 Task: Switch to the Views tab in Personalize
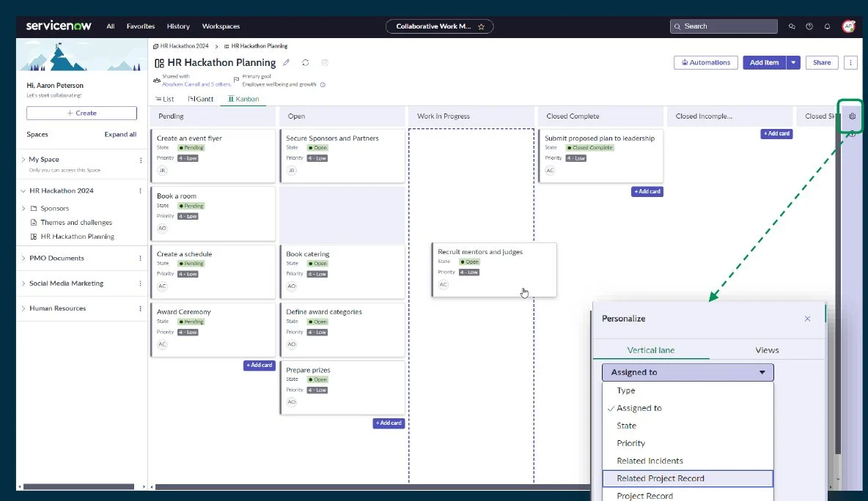(767, 350)
